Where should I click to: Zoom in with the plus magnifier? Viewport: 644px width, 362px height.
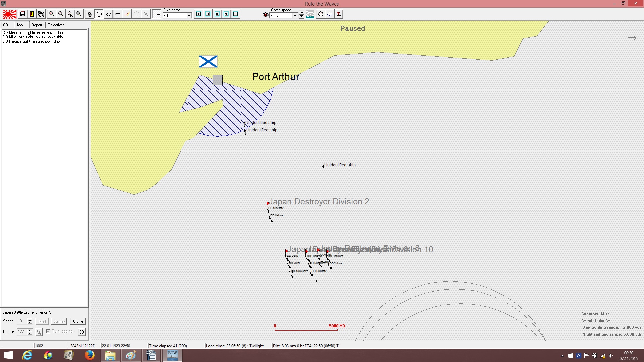51,14
